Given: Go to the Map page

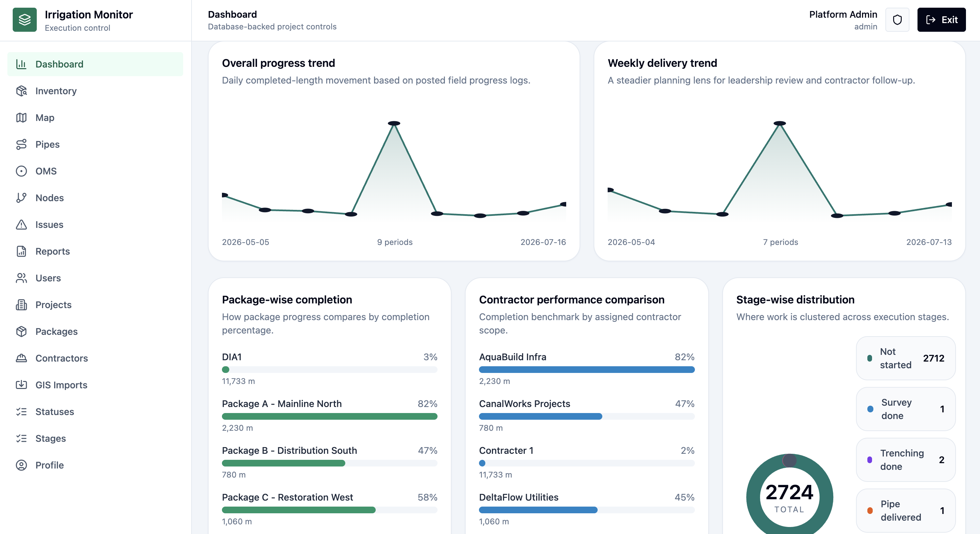Looking at the screenshot, I should point(95,118).
